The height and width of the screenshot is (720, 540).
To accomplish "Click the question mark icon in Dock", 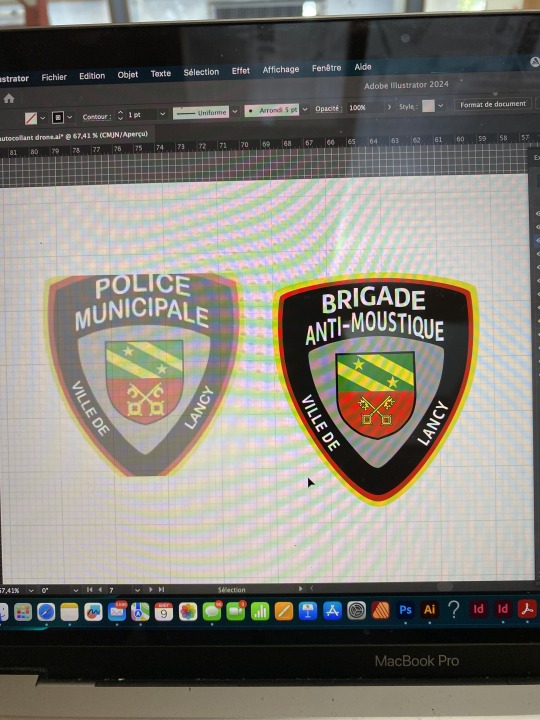I will [454, 609].
